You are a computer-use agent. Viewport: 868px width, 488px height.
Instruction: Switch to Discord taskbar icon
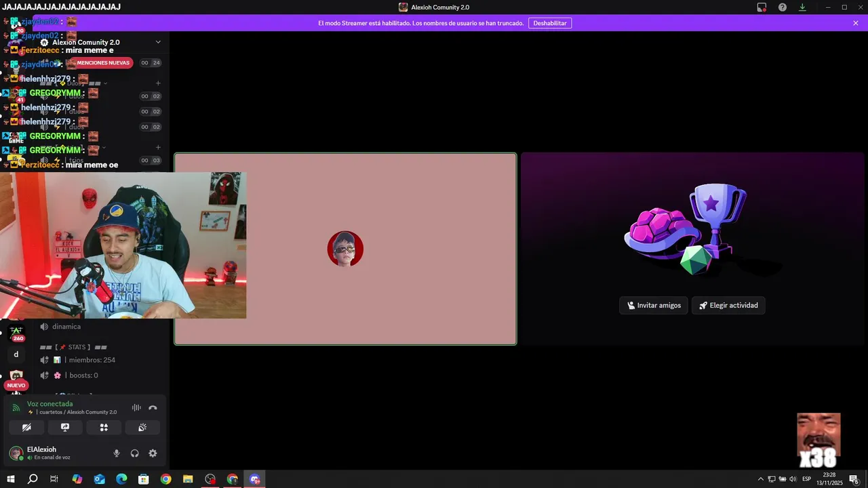[255, 479]
